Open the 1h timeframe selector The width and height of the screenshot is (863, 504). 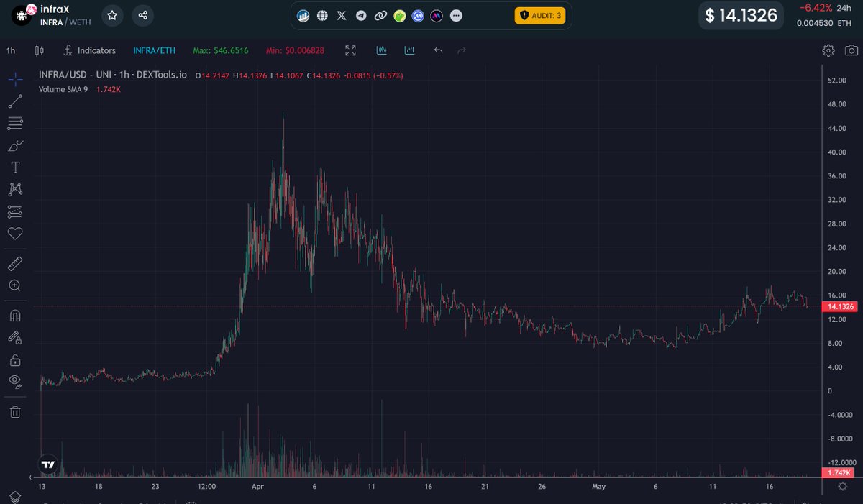click(x=11, y=50)
